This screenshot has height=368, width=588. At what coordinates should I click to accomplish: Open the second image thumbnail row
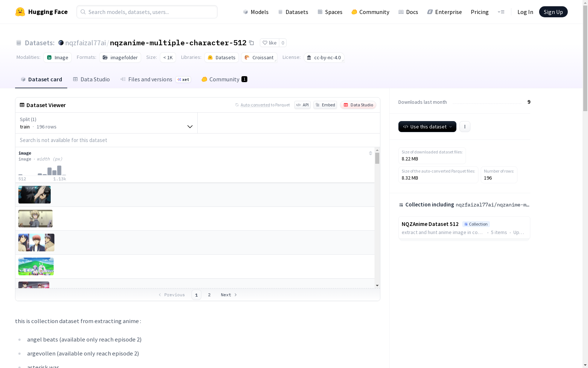pos(35,219)
